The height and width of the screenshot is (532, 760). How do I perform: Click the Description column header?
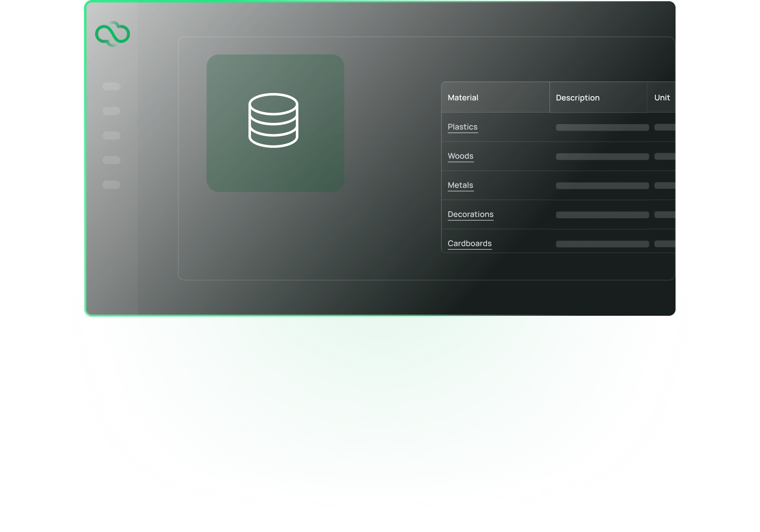[x=577, y=97]
